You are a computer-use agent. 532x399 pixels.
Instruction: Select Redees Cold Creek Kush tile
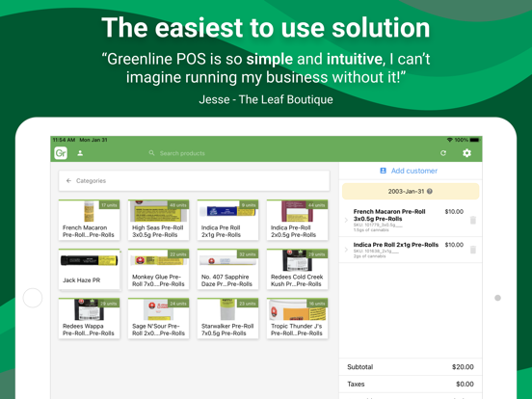point(297,270)
